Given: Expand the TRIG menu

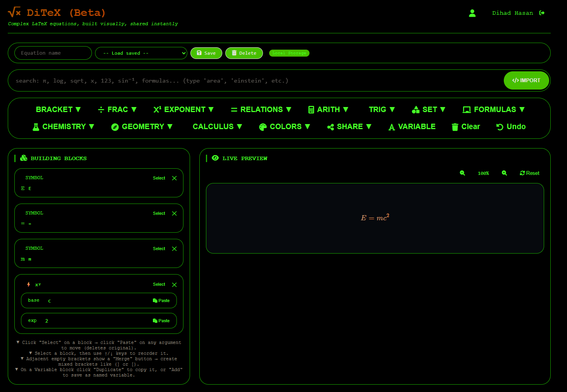Looking at the screenshot, I should 382,109.
